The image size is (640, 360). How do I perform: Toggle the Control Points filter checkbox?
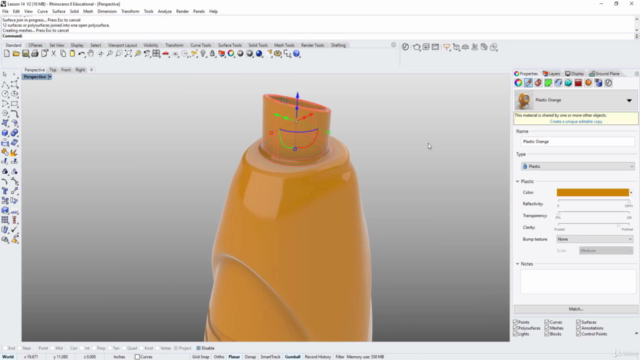point(578,334)
